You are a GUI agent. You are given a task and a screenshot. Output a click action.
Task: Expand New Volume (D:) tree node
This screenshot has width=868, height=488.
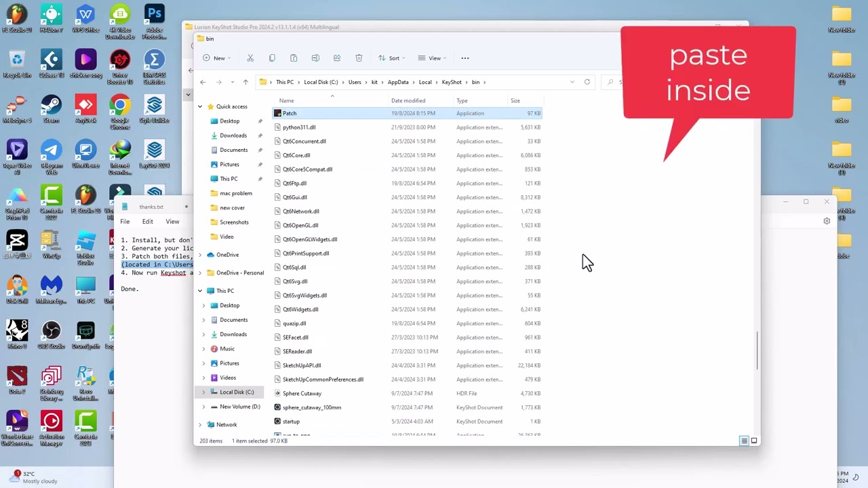point(203,407)
